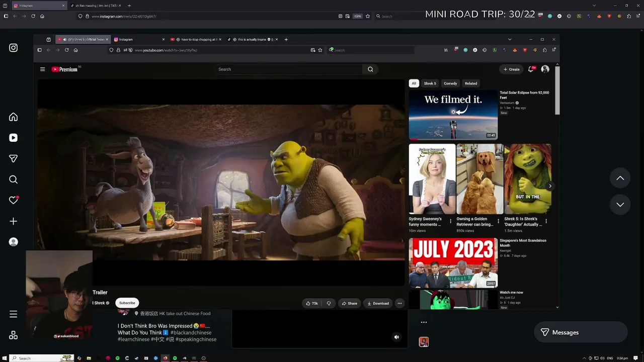Image resolution: width=644 pixels, height=362 pixels.
Task: Open the Messages panel on Instagram
Action: pyautogui.click(x=581, y=332)
